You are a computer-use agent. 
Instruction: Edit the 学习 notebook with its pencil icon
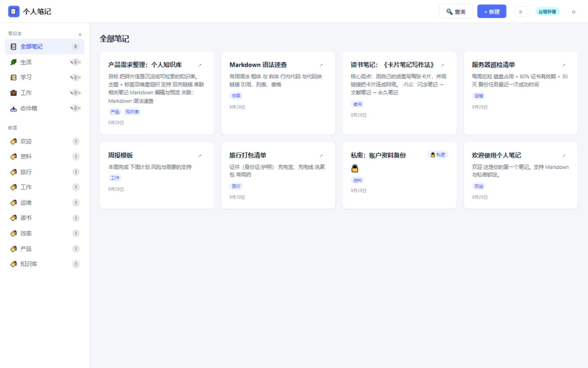coord(72,77)
